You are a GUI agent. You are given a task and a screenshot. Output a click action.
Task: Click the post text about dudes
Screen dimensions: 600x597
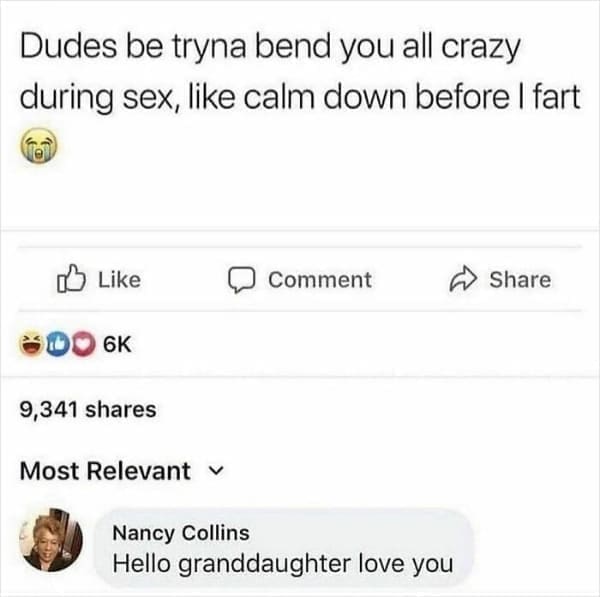300,73
